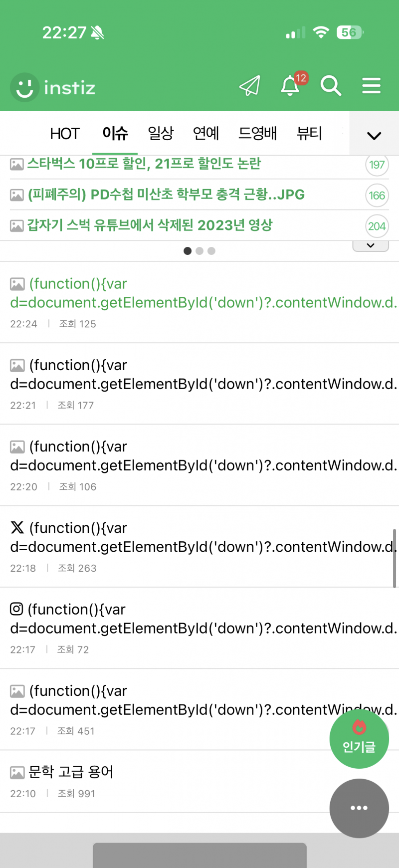Open comment count 204 bubble

377,226
